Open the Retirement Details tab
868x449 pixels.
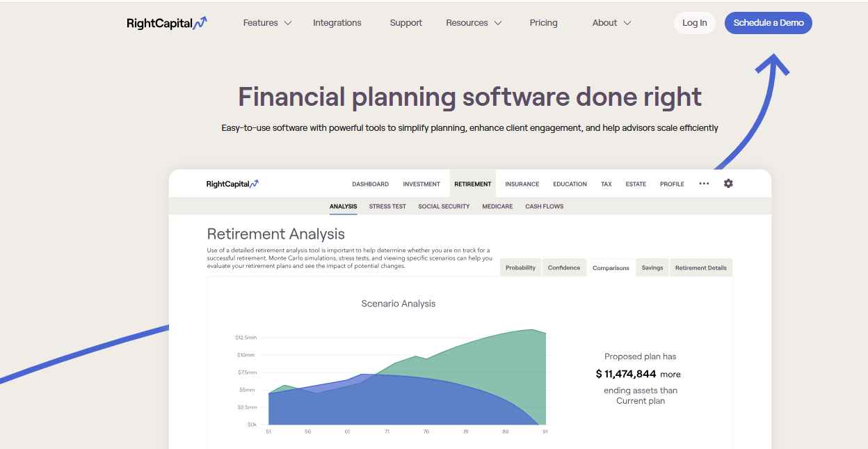point(700,268)
